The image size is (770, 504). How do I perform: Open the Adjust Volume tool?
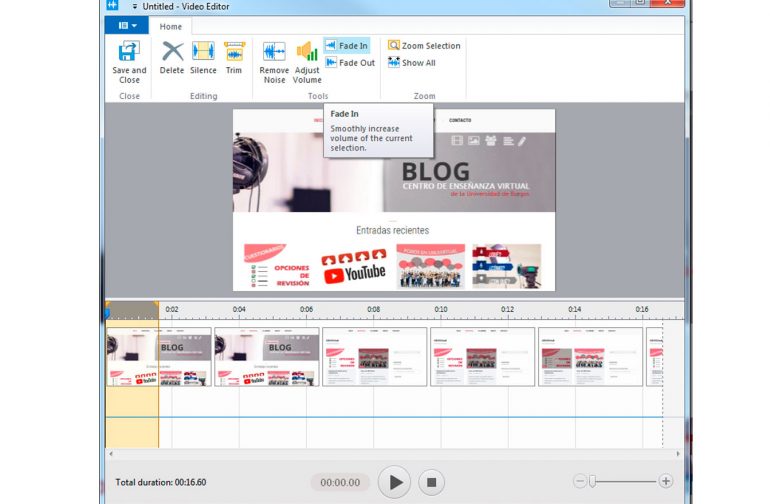coord(307,62)
